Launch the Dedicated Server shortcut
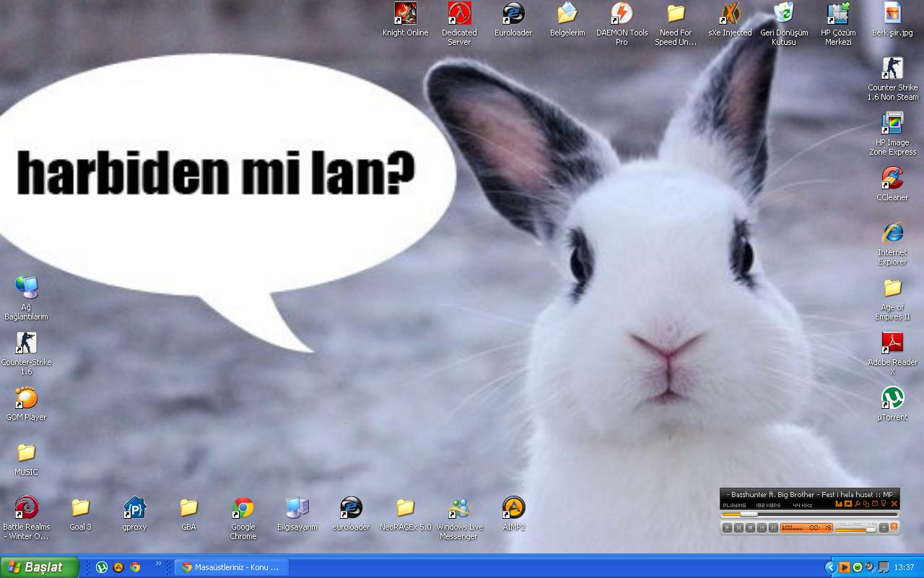Screen dimensions: 924x578 (459, 24)
